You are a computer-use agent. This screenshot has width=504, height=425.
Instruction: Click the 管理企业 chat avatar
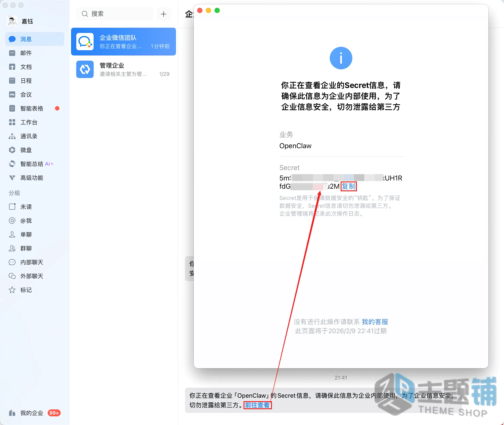85,69
